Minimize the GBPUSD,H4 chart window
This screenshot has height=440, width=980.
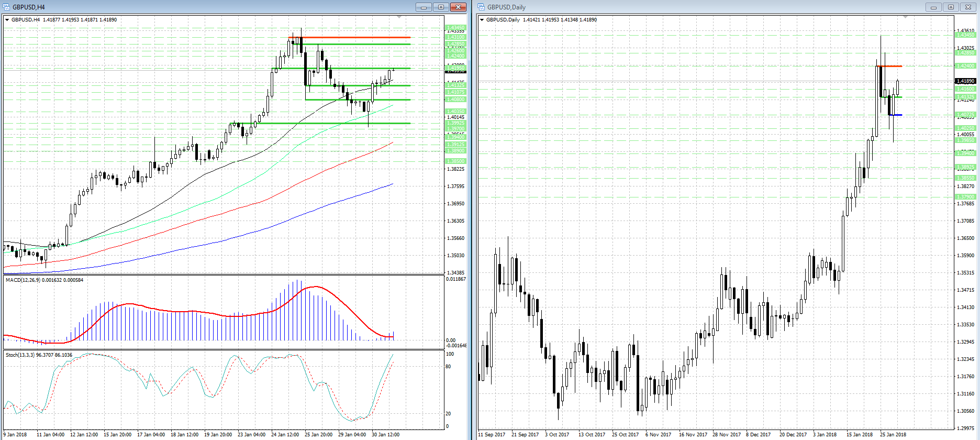pyautogui.click(x=424, y=7)
